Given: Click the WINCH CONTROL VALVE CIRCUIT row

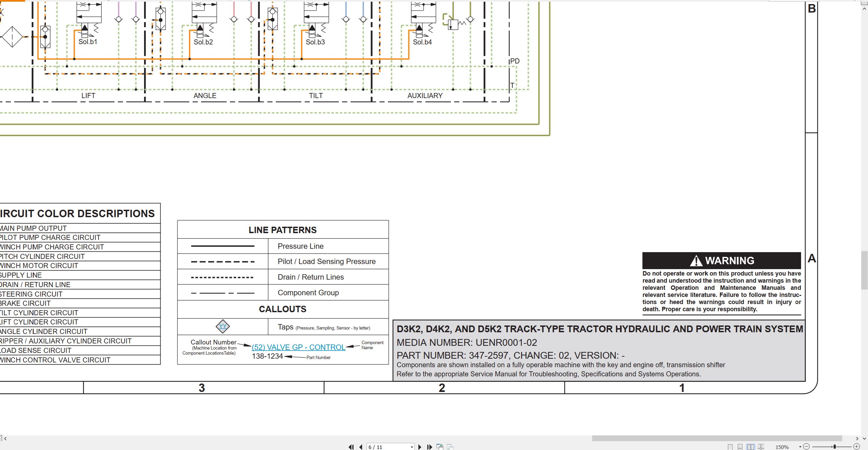Looking at the screenshot, I should (x=80, y=360).
